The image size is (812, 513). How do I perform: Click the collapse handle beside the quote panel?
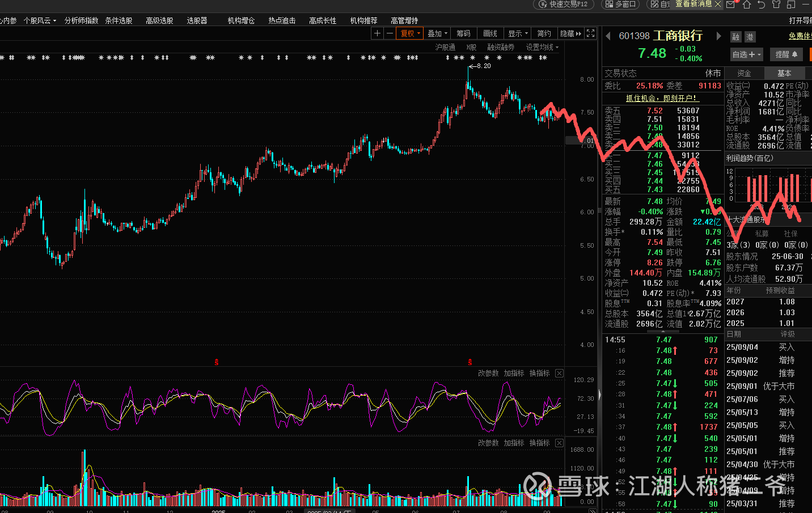point(599,395)
